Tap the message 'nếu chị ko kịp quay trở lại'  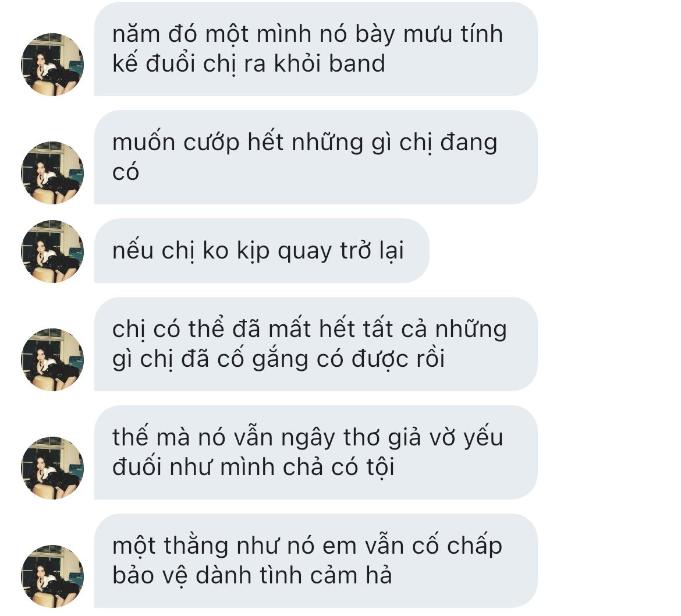262,251
